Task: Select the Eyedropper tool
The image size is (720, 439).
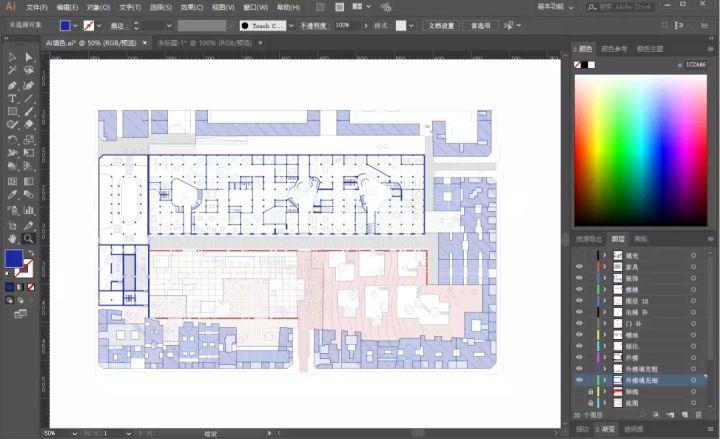Action: tap(12, 195)
